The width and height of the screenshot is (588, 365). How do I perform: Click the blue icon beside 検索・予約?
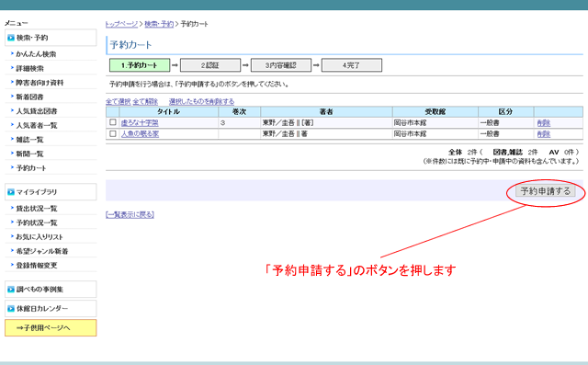pos(11,38)
